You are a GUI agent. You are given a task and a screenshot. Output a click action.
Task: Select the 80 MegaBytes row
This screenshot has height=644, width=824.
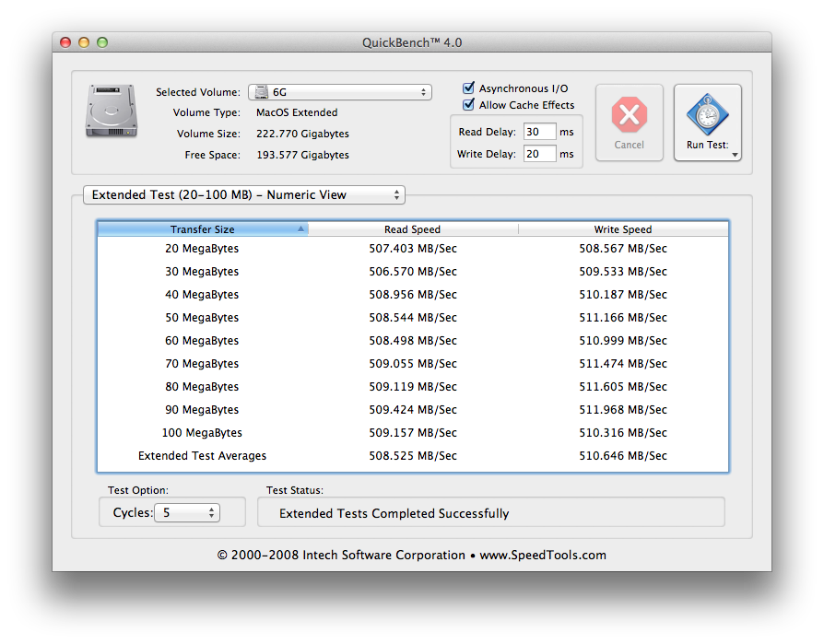tap(413, 387)
